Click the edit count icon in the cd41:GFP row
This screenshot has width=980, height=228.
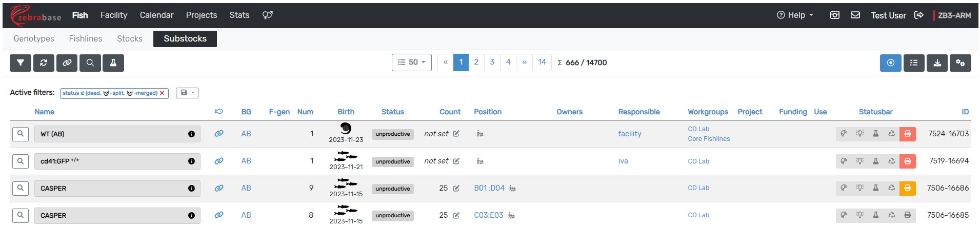456,161
